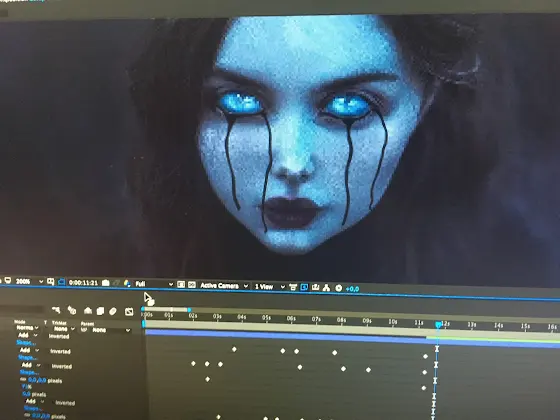Open the Parent None dropdown
The height and width of the screenshot is (420, 560).
coord(111,330)
